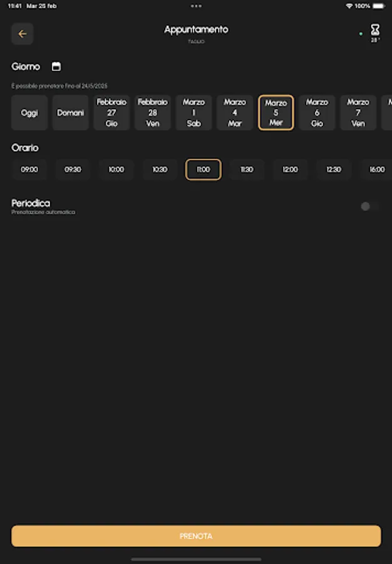Select the 09:00 time slot
Viewport: 392px width, 564px height.
29,169
